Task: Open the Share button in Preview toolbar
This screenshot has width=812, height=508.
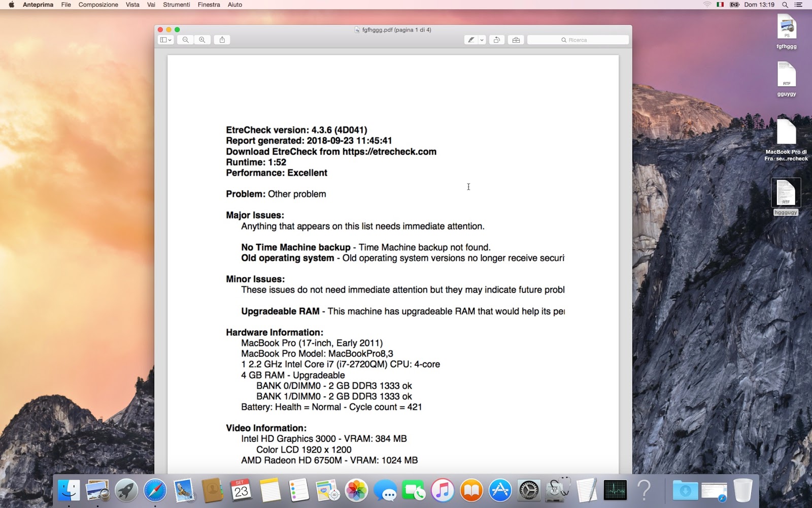Action: pyautogui.click(x=222, y=40)
